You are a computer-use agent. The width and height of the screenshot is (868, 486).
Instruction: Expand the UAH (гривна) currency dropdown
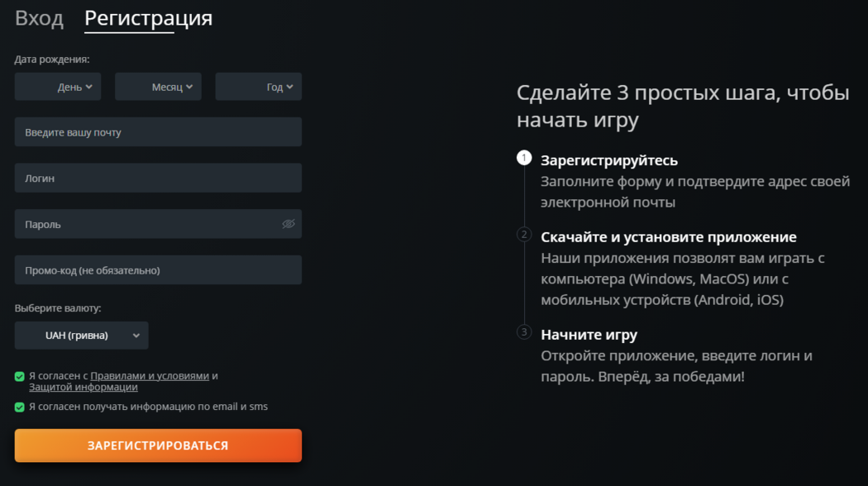(81, 335)
